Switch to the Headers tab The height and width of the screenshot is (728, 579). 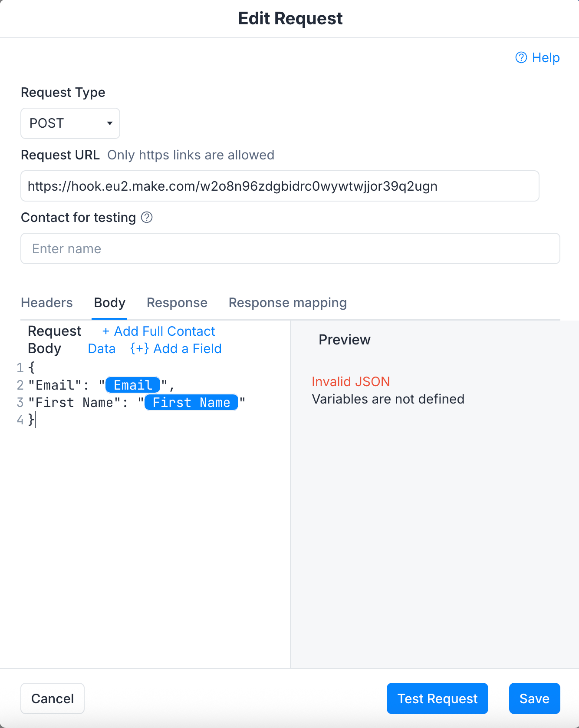pyautogui.click(x=47, y=303)
